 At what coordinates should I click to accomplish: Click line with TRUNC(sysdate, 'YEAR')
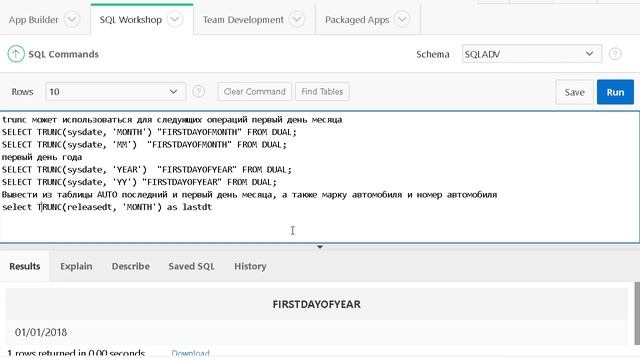pyautogui.click(x=147, y=169)
